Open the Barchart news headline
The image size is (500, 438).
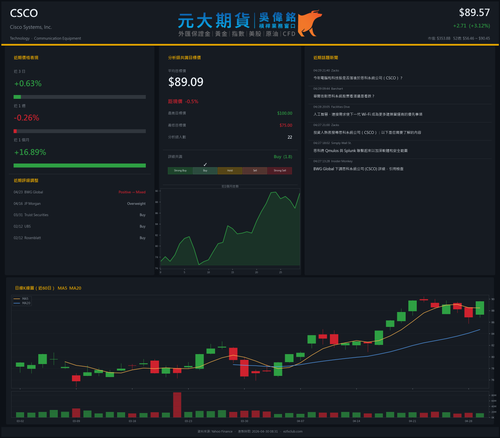(x=344, y=96)
